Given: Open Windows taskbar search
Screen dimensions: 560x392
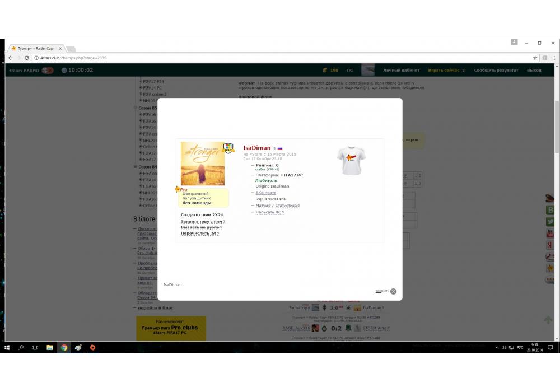Looking at the screenshot, I should [x=21, y=347].
